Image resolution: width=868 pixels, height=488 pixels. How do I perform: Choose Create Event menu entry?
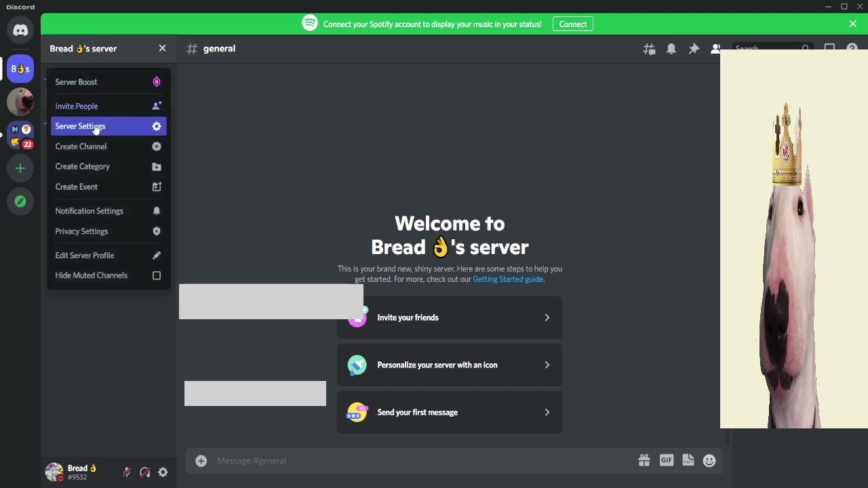point(108,186)
